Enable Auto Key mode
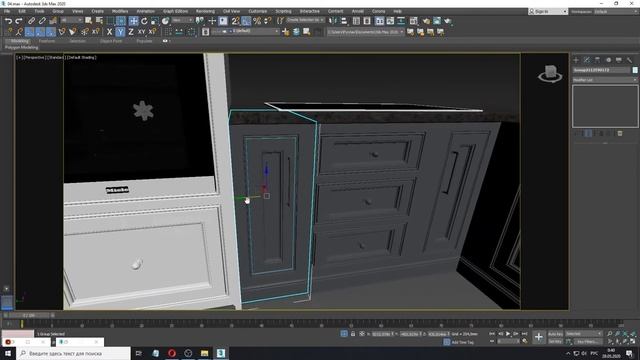 [x=555, y=334]
